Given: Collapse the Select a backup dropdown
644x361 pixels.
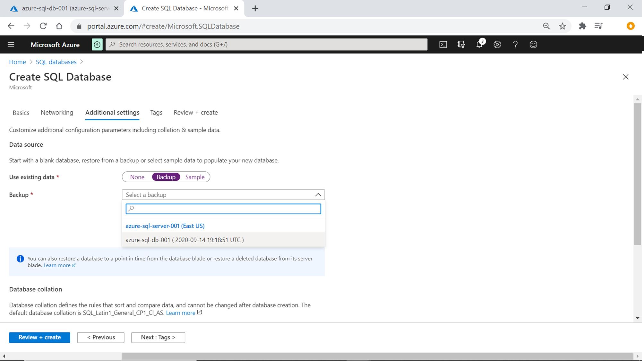Looking at the screenshot, I should point(318,195).
